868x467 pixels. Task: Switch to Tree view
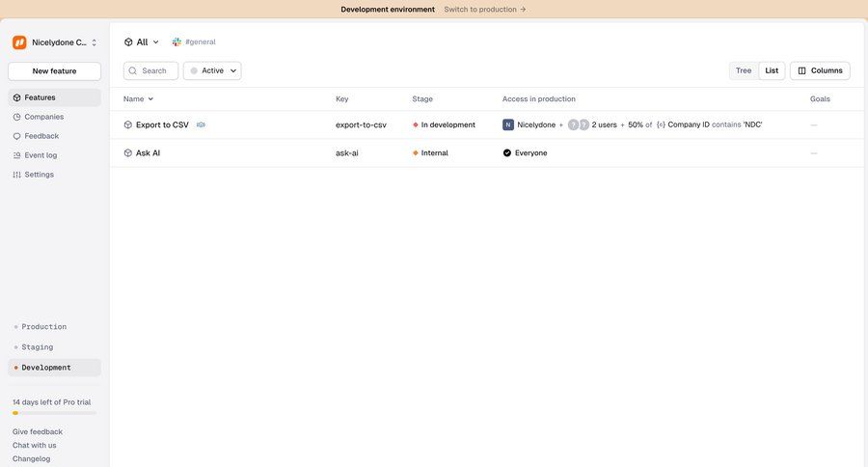[744, 70]
